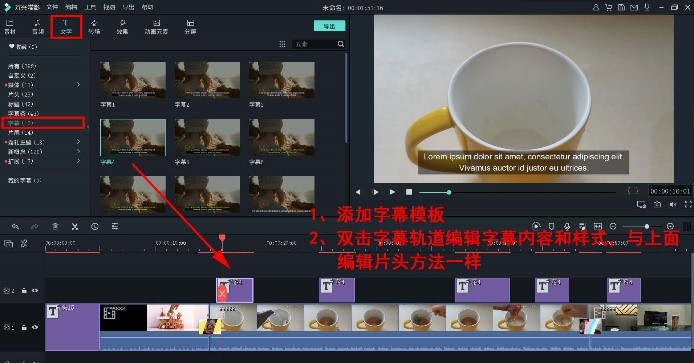This screenshot has height=363, width=694.
Task: Open the 我的字幕 category
Action: 24,180
